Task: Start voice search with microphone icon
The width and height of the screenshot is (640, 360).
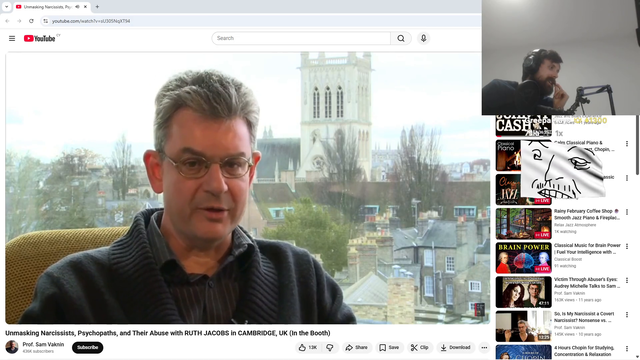Action: pos(423,38)
